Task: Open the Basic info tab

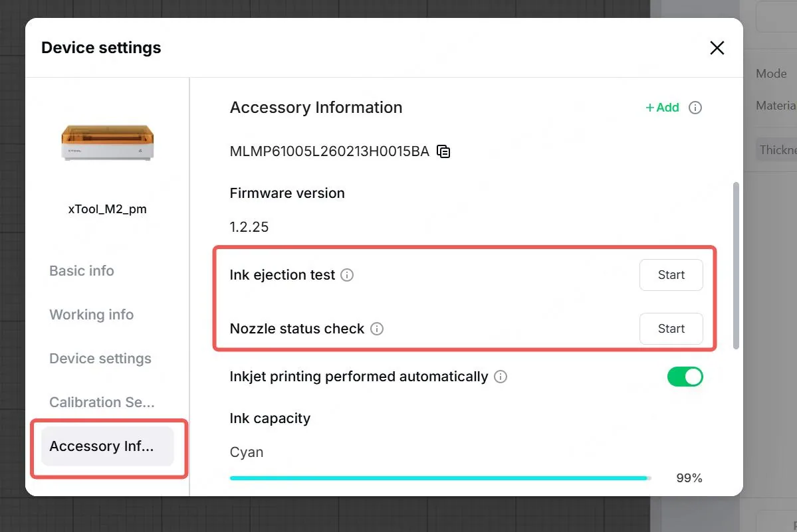Action: [81, 271]
